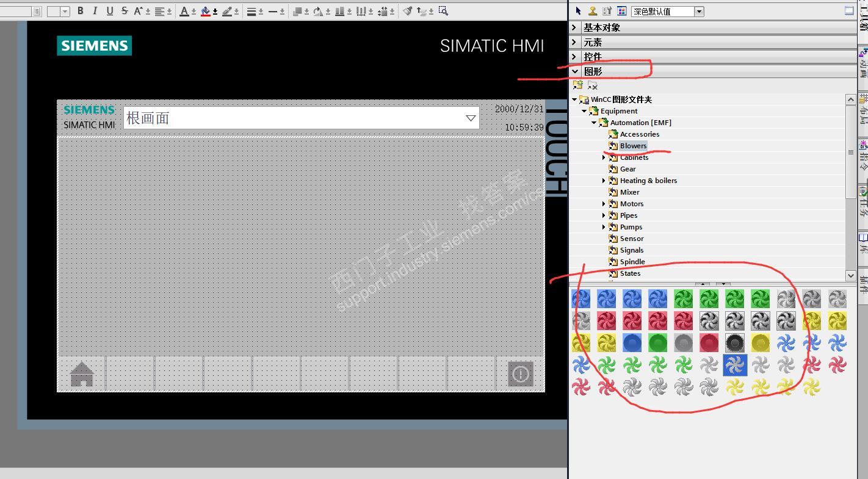The image size is (868, 479).
Task: Apply the fill bucket background color
Action: pos(206,11)
